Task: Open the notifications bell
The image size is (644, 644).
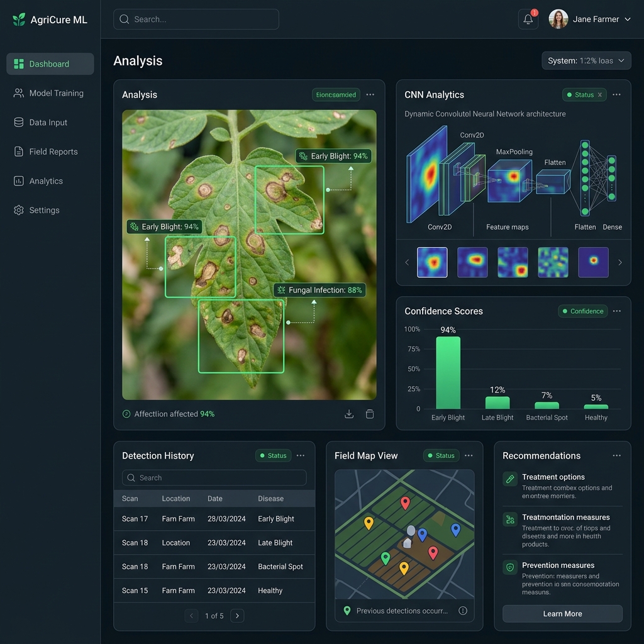Action: tap(528, 19)
